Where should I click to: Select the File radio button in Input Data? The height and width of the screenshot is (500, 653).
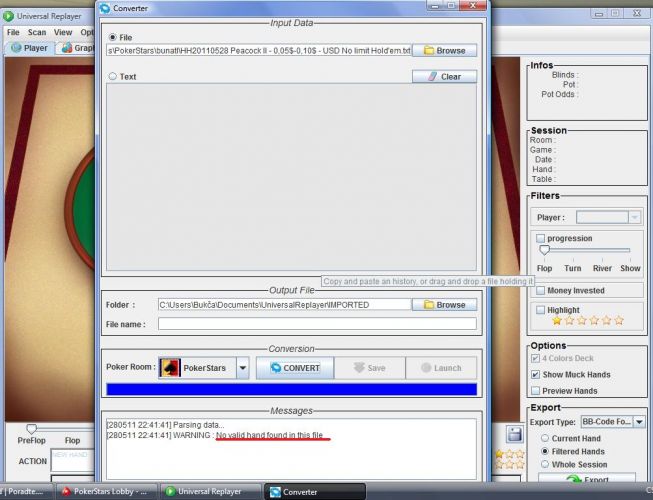click(112, 37)
